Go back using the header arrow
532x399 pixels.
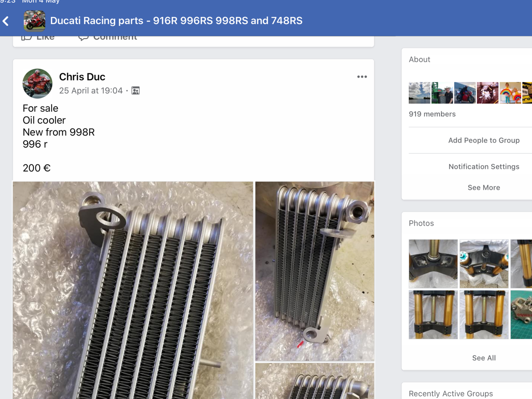pyautogui.click(x=6, y=21)
